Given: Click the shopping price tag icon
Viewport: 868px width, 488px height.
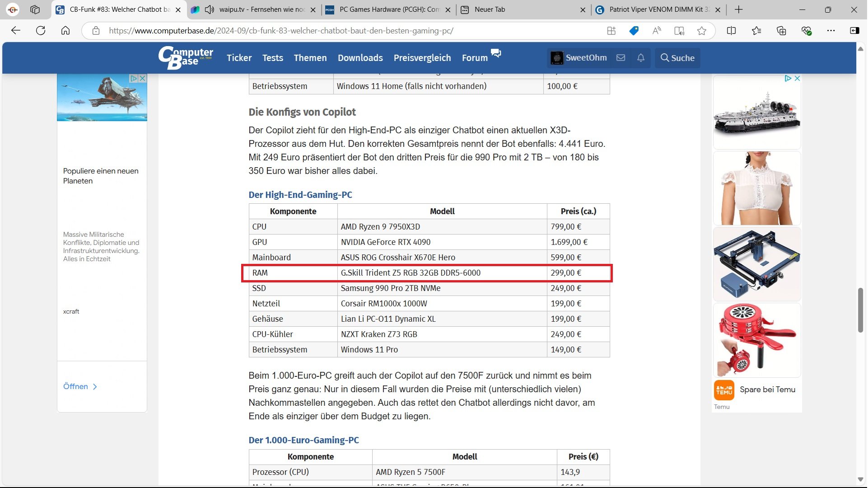Looking at the screenshot, I should pos(634,31).
